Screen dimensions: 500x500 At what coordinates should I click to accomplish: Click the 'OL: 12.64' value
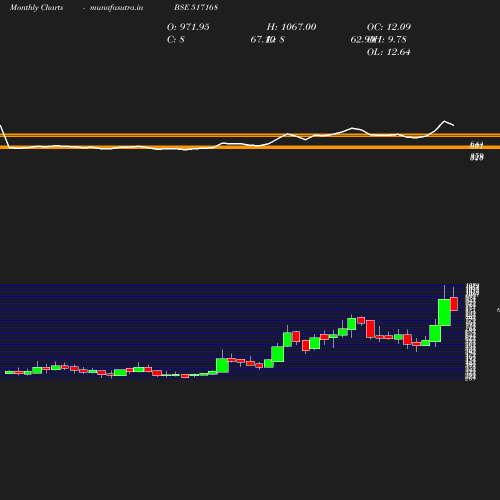click(x=389, y=52)
